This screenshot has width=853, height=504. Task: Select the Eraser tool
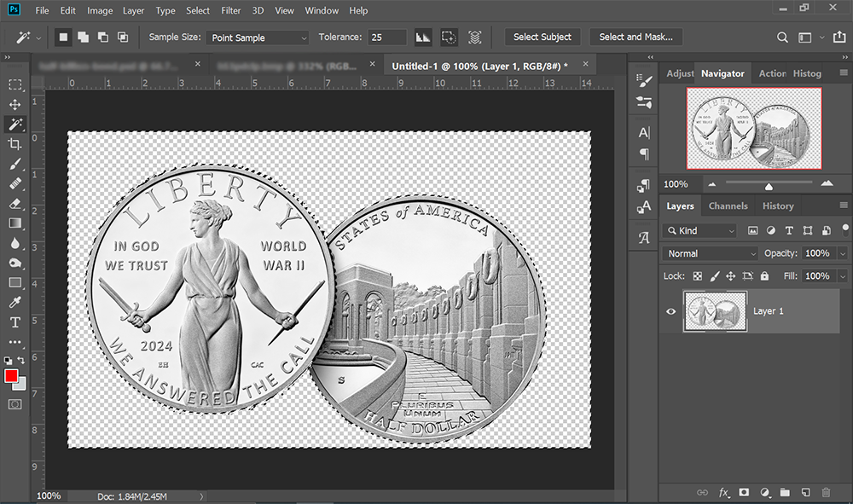(15, 203)
